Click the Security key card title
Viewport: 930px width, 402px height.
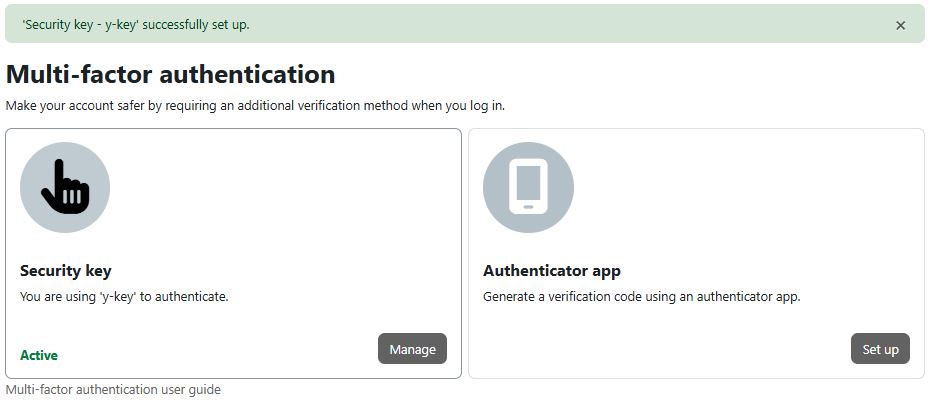(x=66, y=270)
